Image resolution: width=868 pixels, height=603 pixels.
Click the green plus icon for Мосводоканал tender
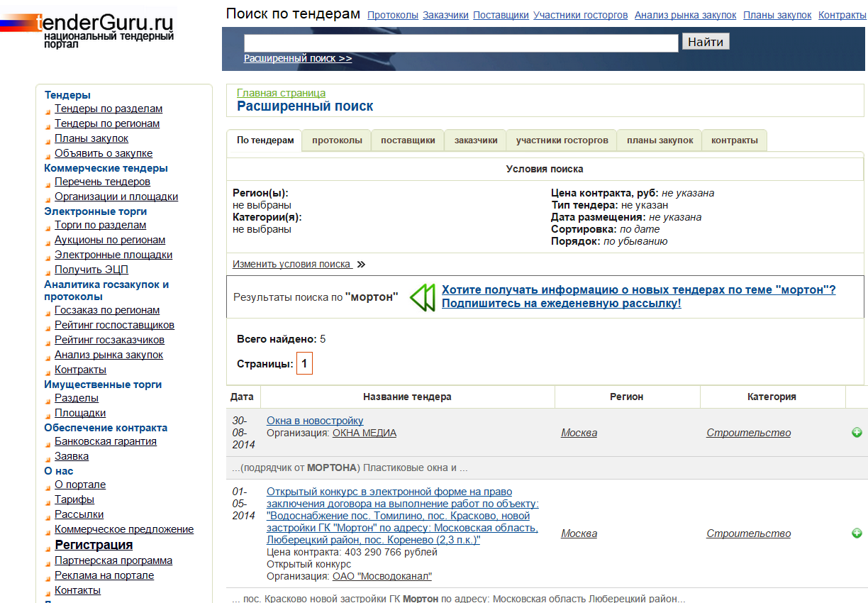tap(857, 533)
